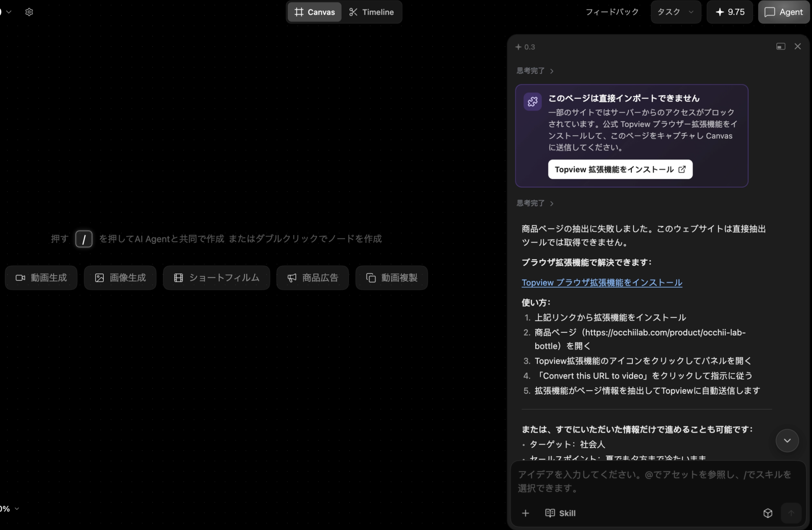Expand the first 思考完了 section
The image size is (812, 530).
point(535,71)
